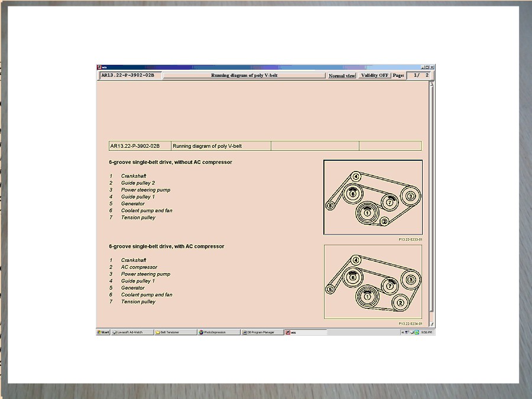Click the Running diagram of poly V-belt title bar
The height and width of the screenshot is (399, 532).
pos(244,76)
